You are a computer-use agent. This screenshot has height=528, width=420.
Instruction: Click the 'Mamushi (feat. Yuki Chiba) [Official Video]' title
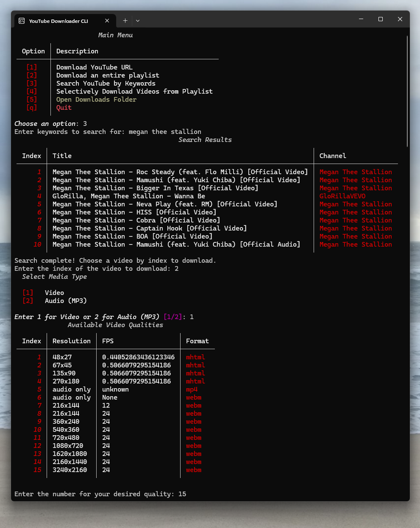176,180
